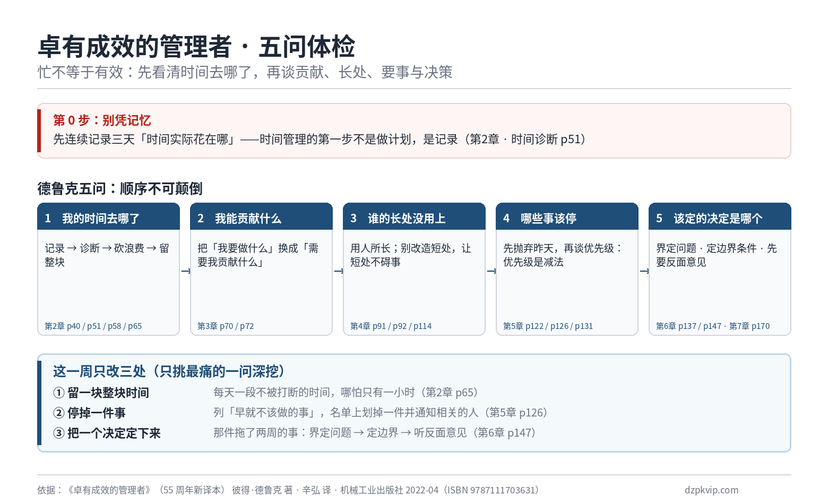This screenshot has width=828, height=504.
Task: Click card text 界定问题 · 定边界条件 · 先要反面意见
Action: (x=717, y=255)
